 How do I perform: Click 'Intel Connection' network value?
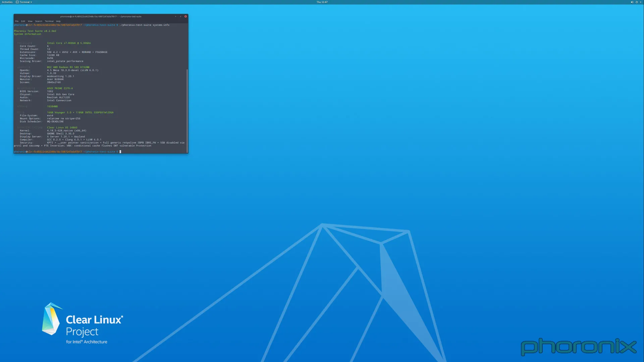(x=59, y=100)
